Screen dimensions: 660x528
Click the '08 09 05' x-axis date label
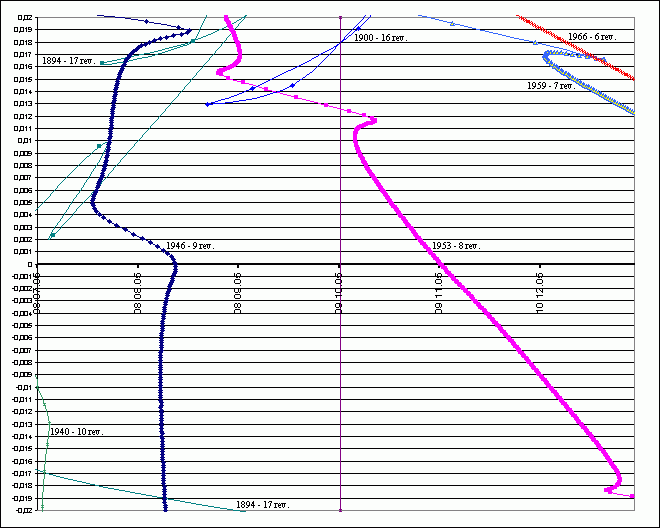[238, 292]
